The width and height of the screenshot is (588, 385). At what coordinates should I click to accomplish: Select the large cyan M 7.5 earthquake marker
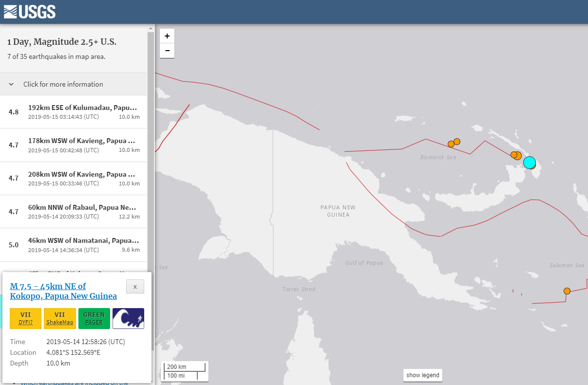[x=529, y=163]
